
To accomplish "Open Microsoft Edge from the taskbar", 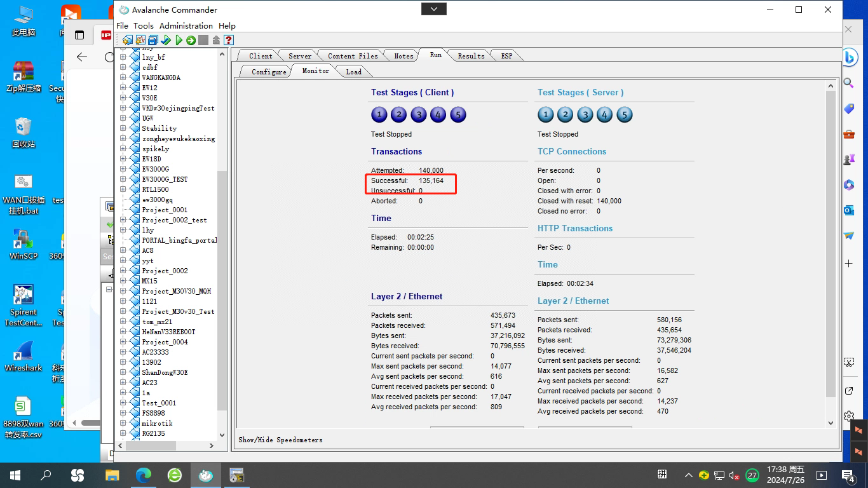I will tap(144, 475).
